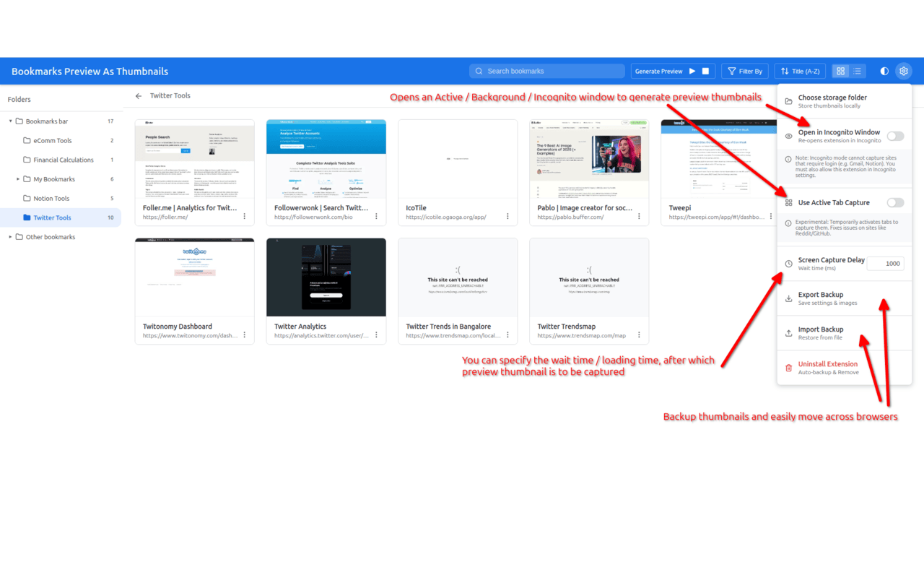Click the https://foller.me/ URL text
Screen dimensions: 924x578
coord(165,217)
